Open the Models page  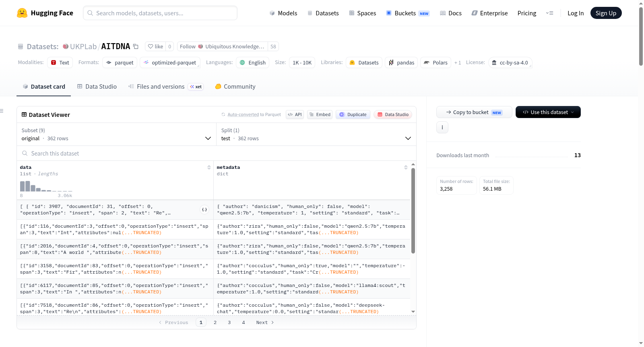(x=283, y=13)
